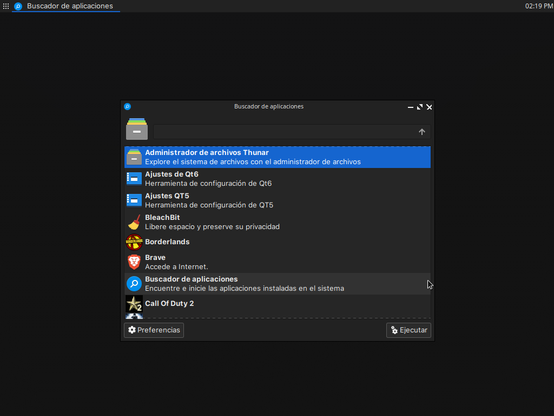
Task: Click the BleachBit broom icon
Action: [x=134, y=222]
